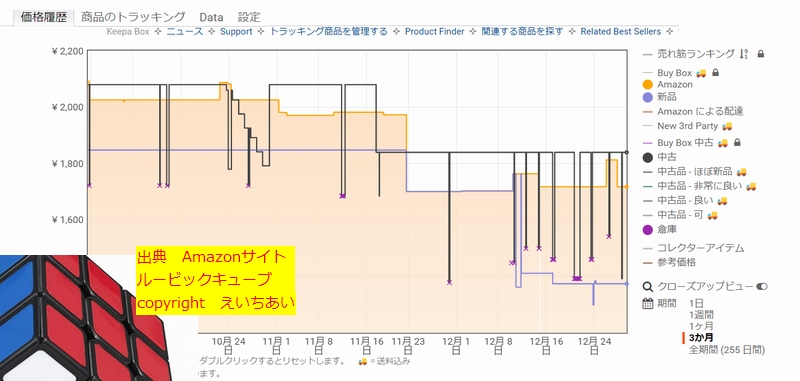Select the 1日 time range

point(695,303)
